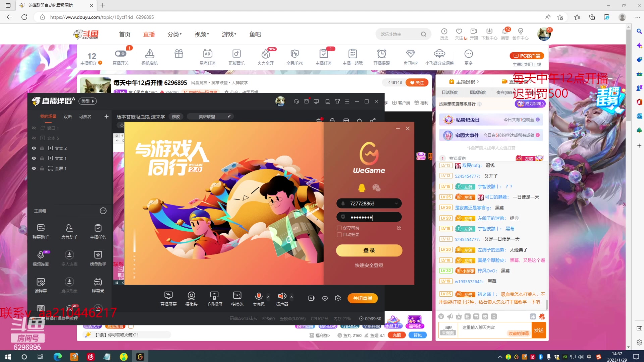Open 房管助手 tool in toolbox
The height and width of the screenshot is (362, 644).
pos(69,231)
